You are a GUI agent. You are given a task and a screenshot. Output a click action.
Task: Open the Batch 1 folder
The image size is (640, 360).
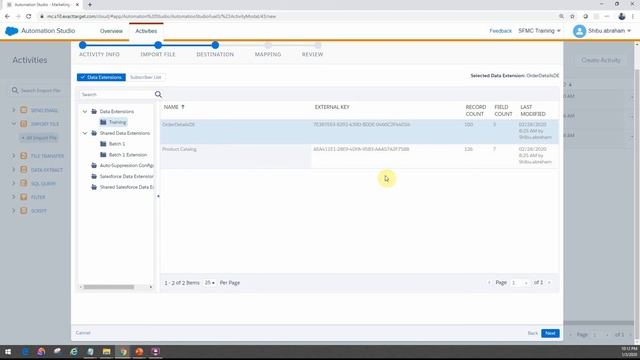point(117,144)
